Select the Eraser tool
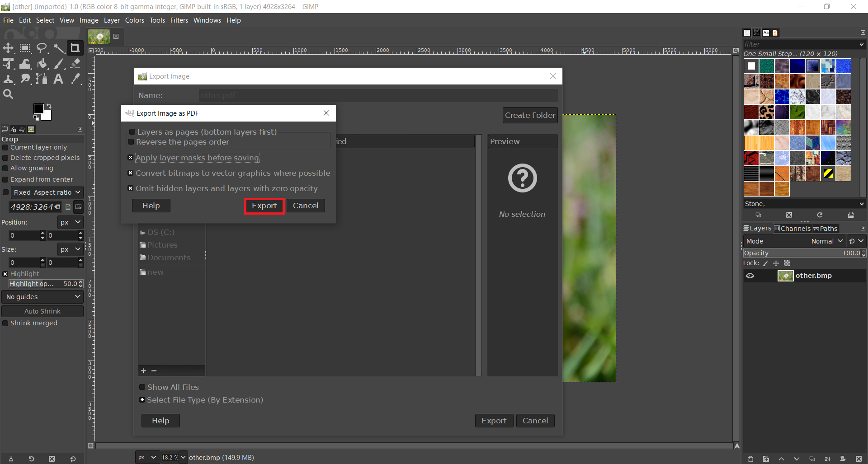 pyautogui.click(x=75, y=64)
